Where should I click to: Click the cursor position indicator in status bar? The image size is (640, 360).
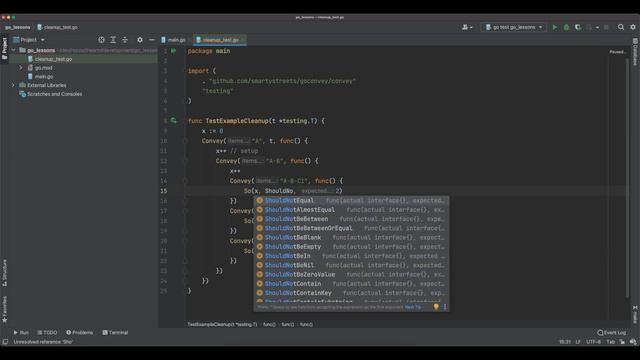tap(565, 342)
